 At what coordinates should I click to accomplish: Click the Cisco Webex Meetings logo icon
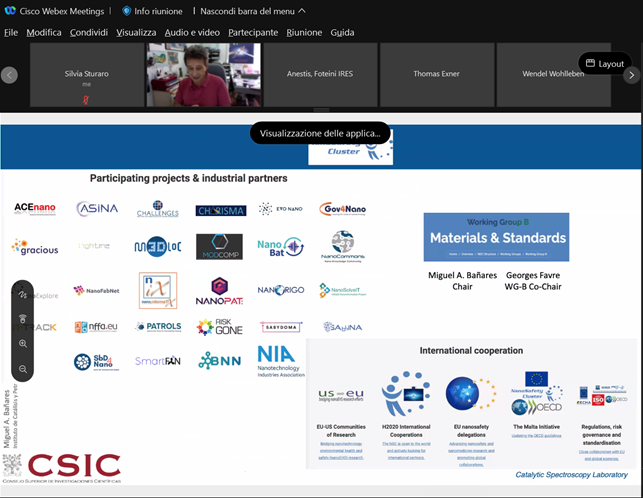pyautogui.click(x=10, y=11)
